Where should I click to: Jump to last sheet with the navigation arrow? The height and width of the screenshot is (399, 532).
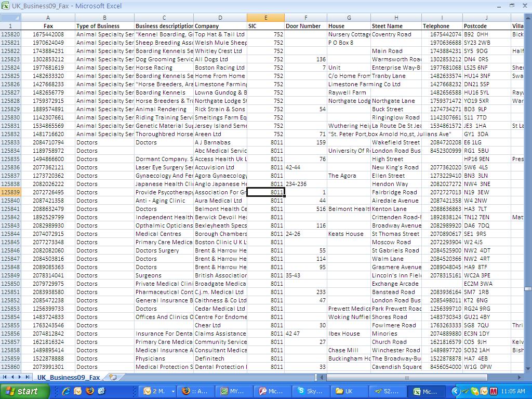click(27, 377)
